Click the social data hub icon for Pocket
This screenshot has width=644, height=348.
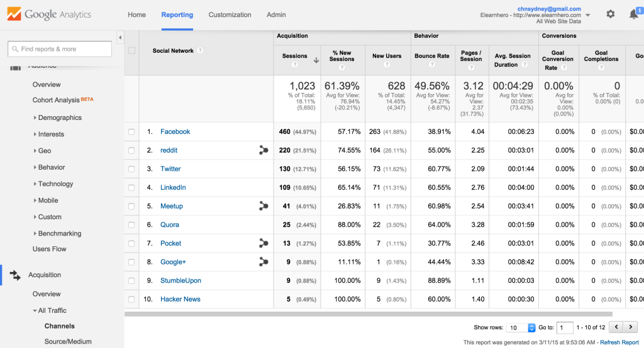pos(264,243)
